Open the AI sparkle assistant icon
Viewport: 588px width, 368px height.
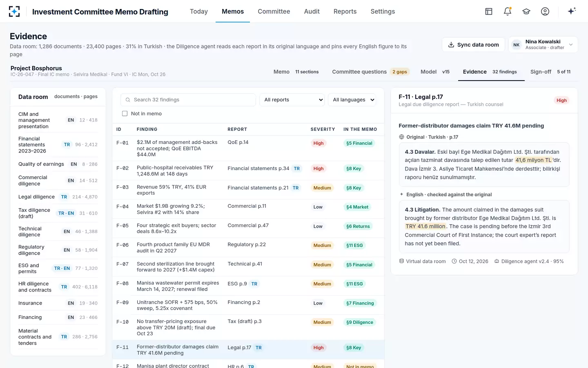(572, 11)
